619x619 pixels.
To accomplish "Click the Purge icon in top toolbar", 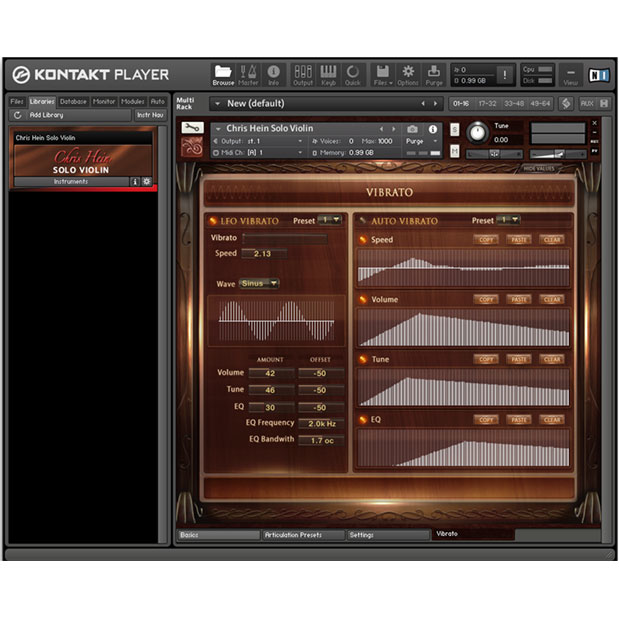I will point(434,75).
